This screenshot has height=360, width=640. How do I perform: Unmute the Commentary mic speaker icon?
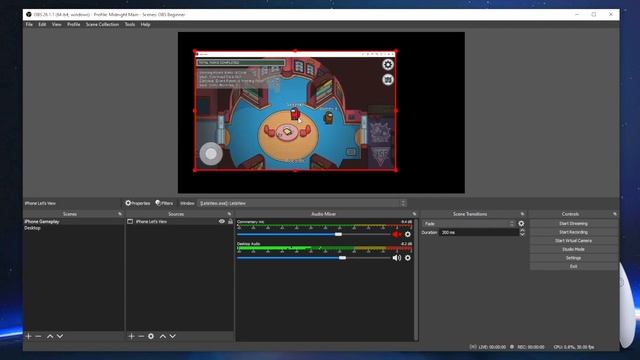coord(397,234)
